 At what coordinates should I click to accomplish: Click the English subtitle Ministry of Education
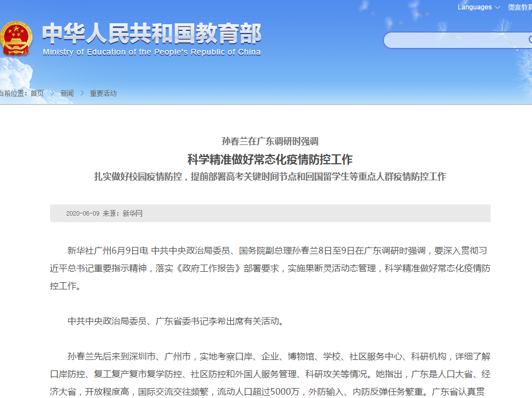(x=151, y=52)
